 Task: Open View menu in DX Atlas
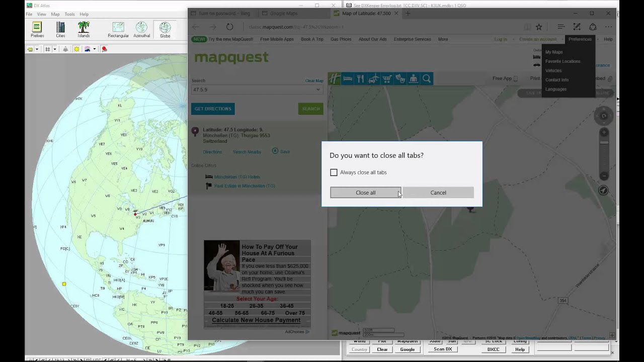(42, 14)
